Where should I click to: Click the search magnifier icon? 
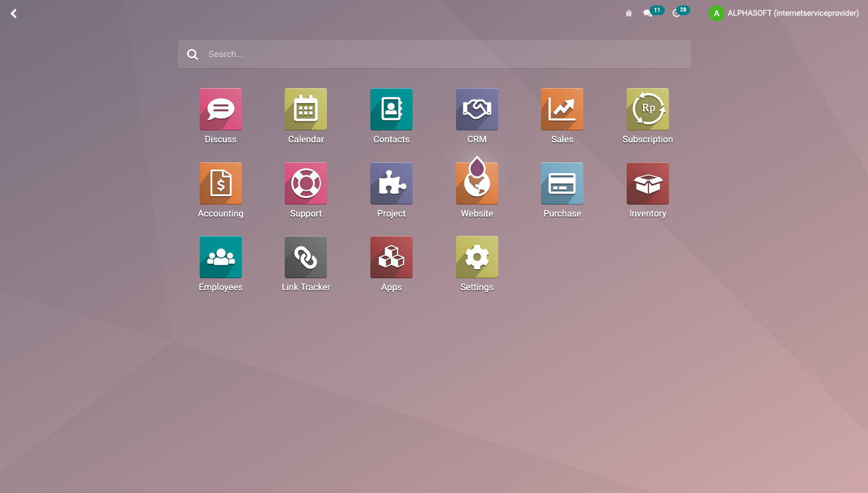click(192, 54)
